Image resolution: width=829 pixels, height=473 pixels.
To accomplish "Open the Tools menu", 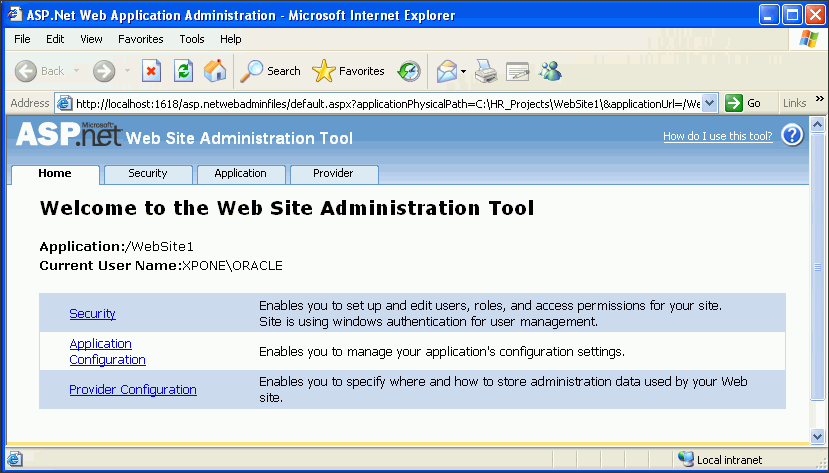I will [192, 39].
